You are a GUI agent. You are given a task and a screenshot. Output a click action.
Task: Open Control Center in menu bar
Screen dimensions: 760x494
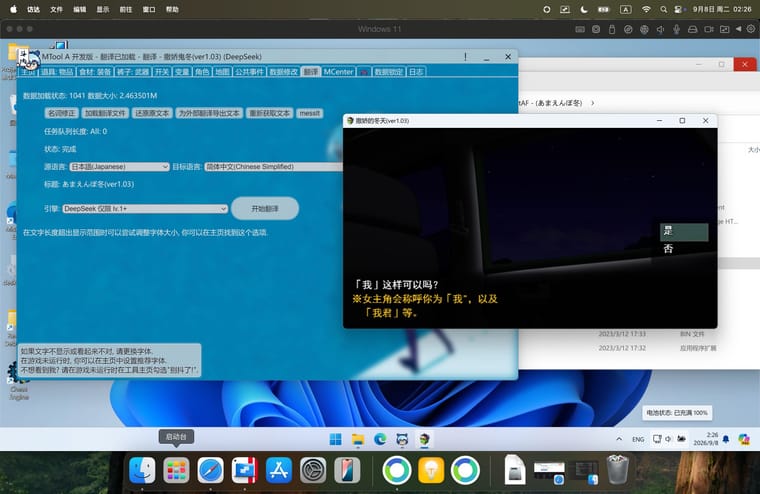click(x=679, y=9)
